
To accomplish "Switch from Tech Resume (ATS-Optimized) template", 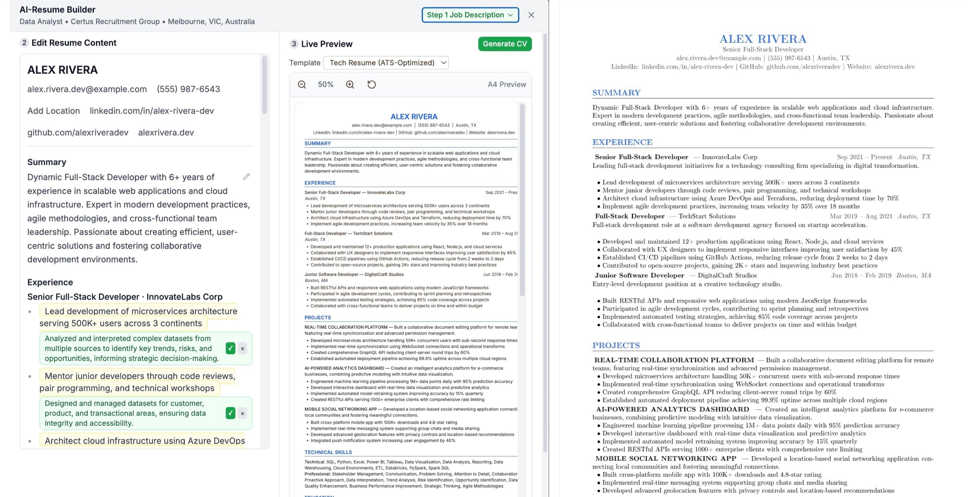I will pos(385,62).
